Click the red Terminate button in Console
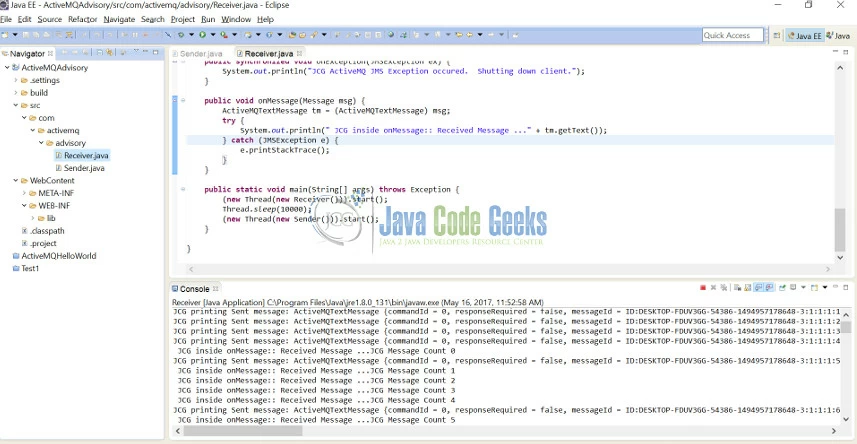 [703, 288]
